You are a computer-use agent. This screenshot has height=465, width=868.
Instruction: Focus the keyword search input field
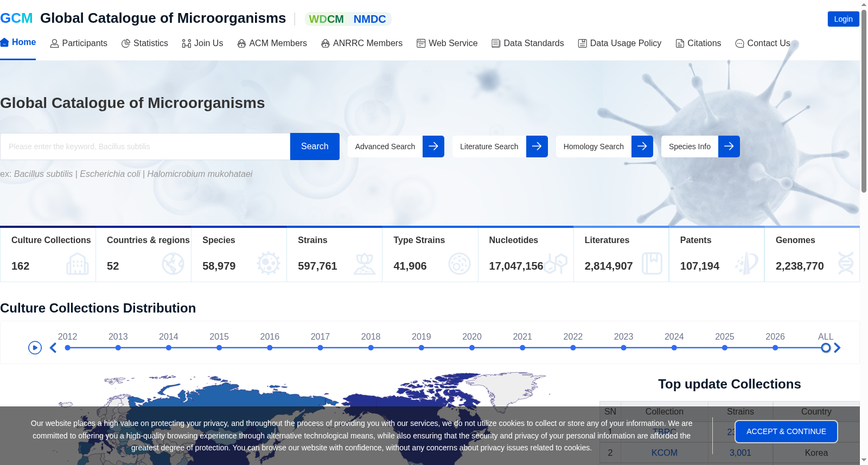click(x=145, y=146)
